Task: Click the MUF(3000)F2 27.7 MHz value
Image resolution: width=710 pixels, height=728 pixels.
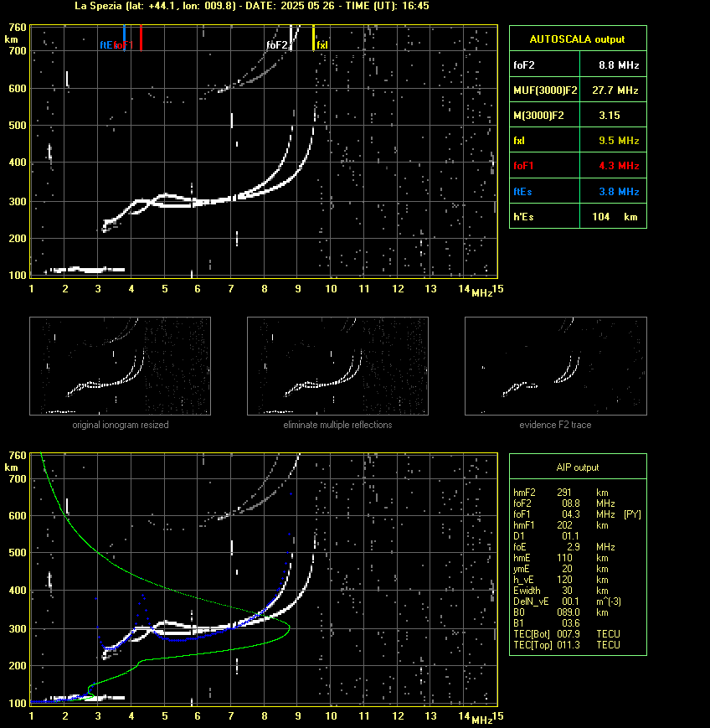Action: (x=615, y=90)
